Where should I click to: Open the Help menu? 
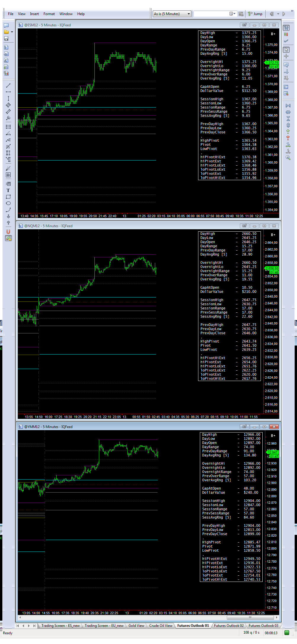81,14
